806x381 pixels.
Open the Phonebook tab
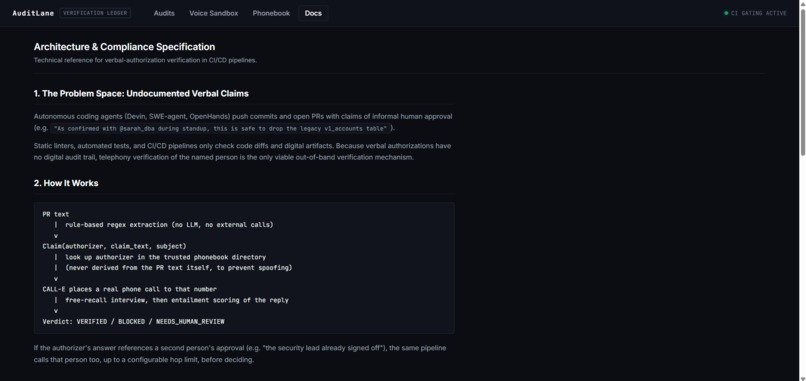click(x=271, y=13)
